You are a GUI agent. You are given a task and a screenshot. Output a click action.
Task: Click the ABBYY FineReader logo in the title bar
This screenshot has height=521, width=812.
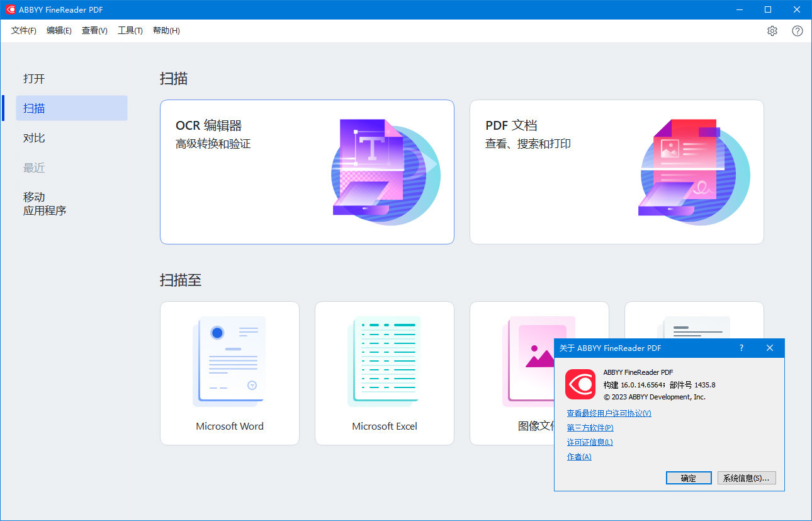(x=11, y=9)
